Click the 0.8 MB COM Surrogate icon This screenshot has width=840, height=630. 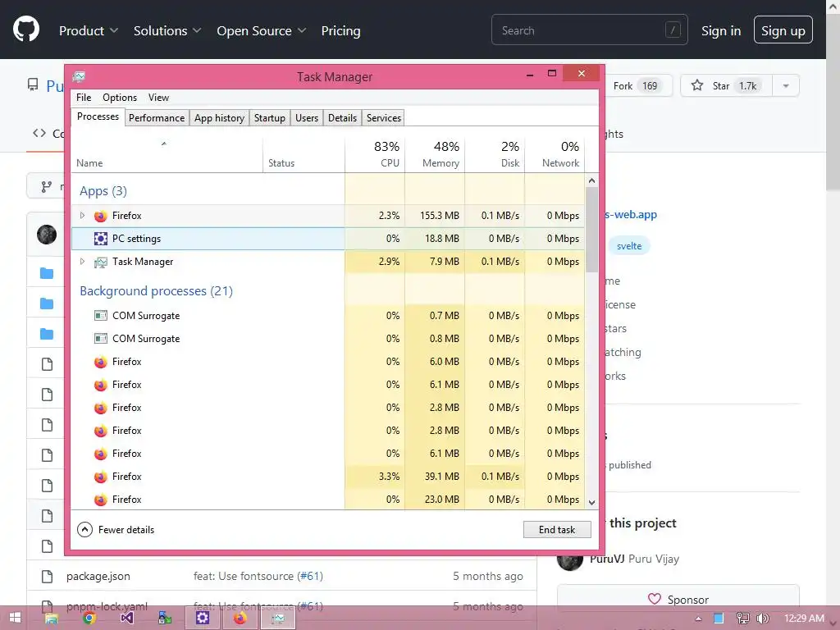pyautogui.click(x=100, y=339)
